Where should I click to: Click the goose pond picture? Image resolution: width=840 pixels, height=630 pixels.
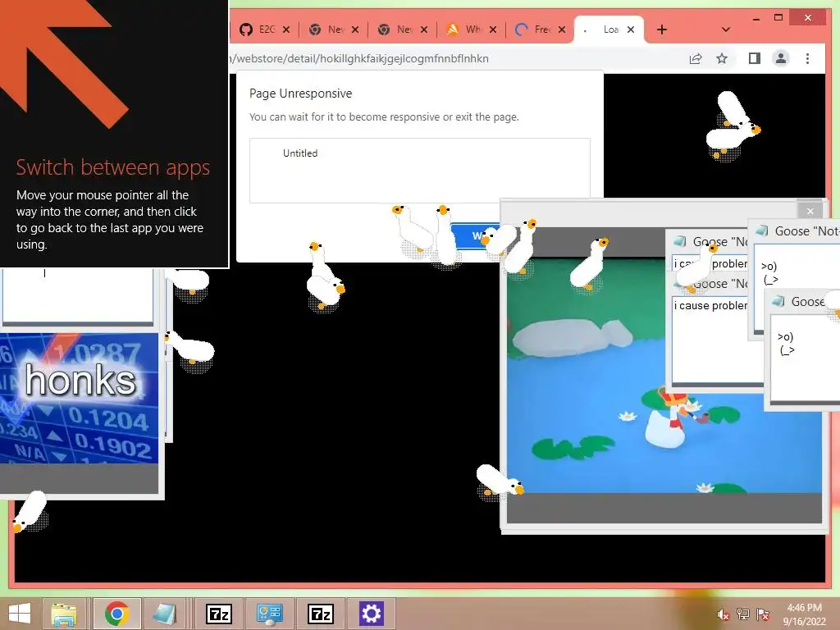click(664, 375)
